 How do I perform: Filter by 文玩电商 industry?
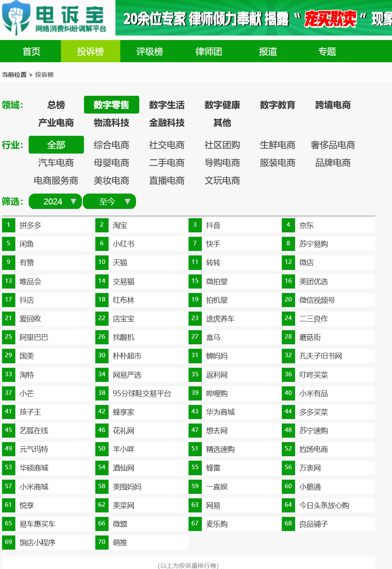pyautogui.click(x=222, y=181)
